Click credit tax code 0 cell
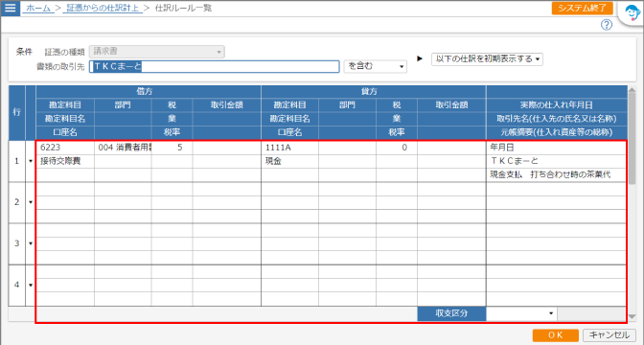 coord(397,148)
